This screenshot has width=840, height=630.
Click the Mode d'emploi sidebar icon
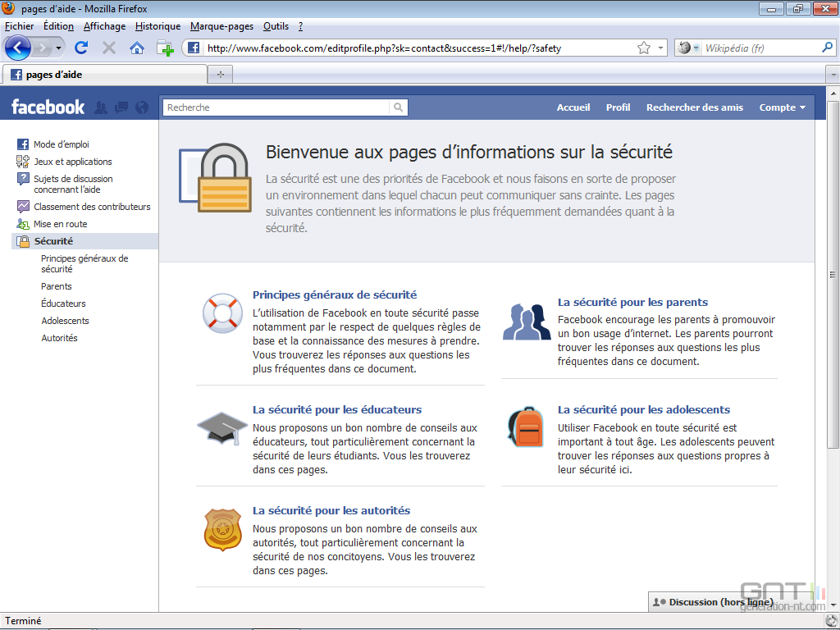click(22, 144)
